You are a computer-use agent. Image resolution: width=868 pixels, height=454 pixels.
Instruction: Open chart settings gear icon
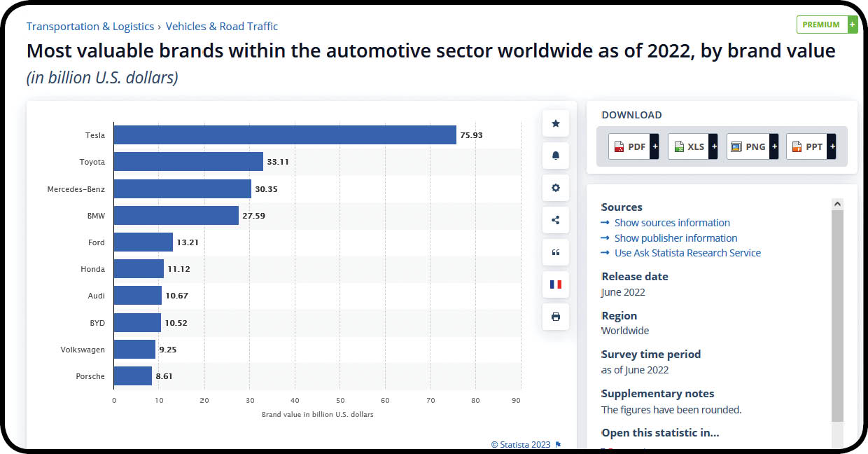556,188
